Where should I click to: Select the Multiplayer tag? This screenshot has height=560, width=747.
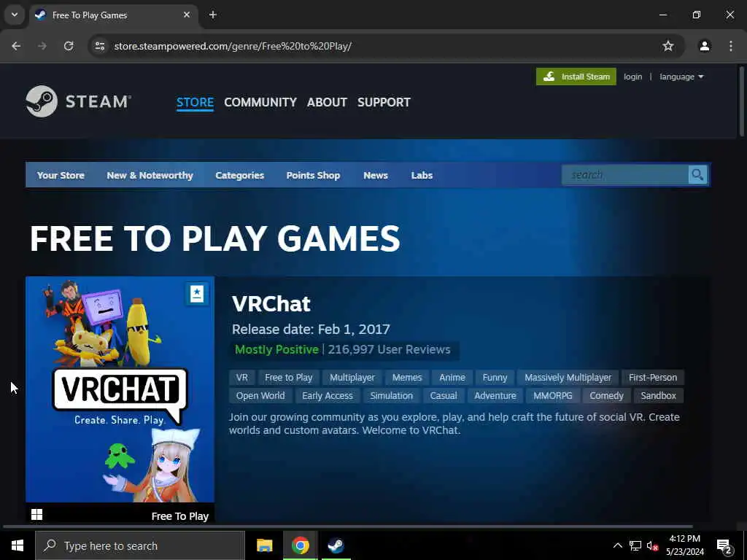[352, 377]
